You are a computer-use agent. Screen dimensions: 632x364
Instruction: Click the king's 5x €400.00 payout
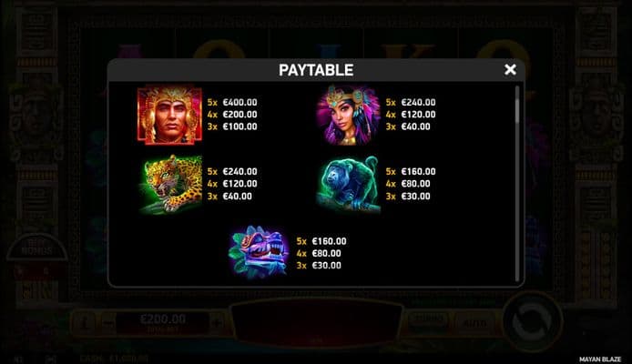click(x=232, y=102)
